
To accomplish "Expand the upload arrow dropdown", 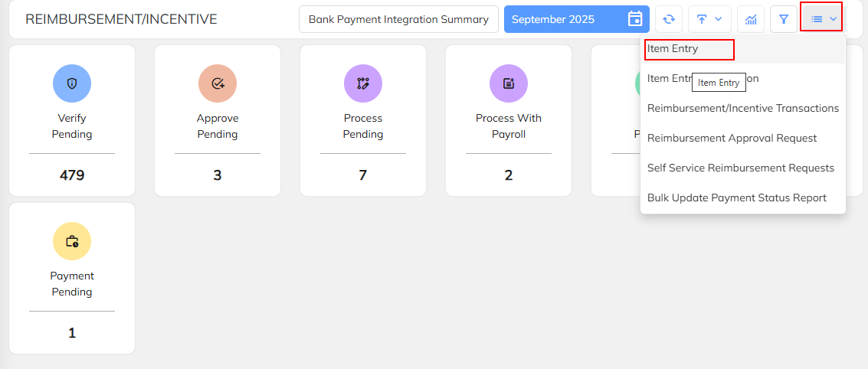I will pos(709,19).
